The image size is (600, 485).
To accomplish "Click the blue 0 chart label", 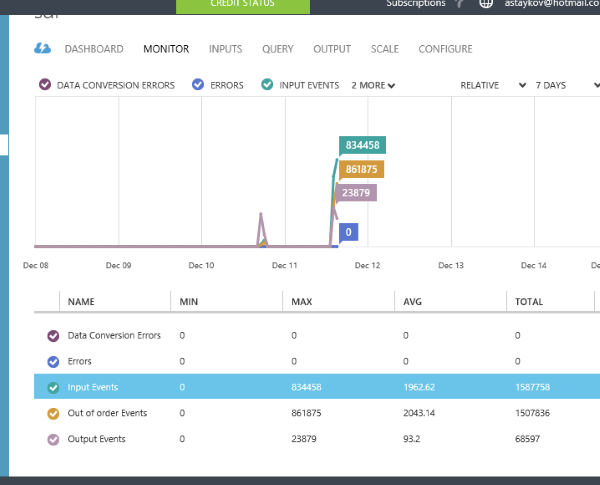I will (348, 232).
